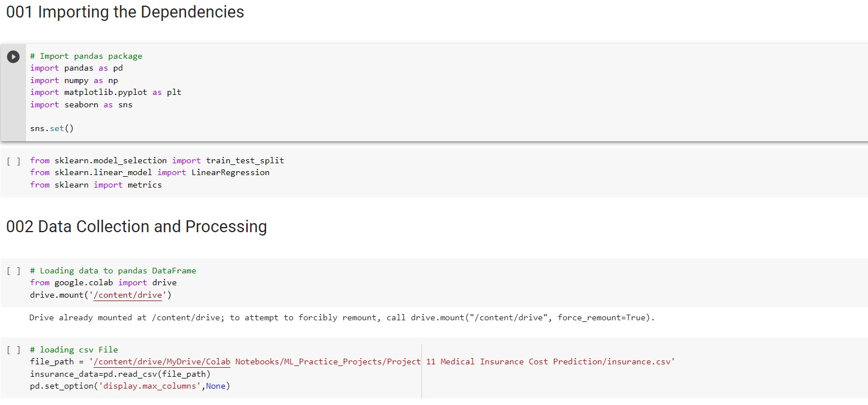Run the CSV loading cell via its bracket
The image size is (868, 405).
(x=13, y=350)
